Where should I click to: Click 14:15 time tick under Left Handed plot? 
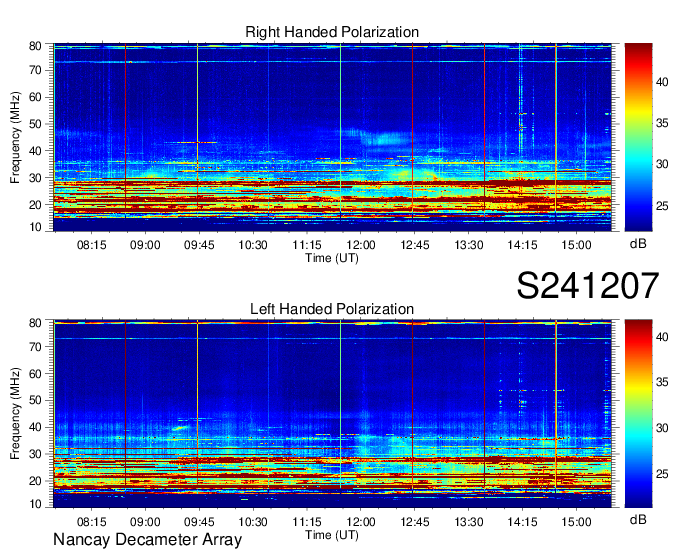(523, 521)
